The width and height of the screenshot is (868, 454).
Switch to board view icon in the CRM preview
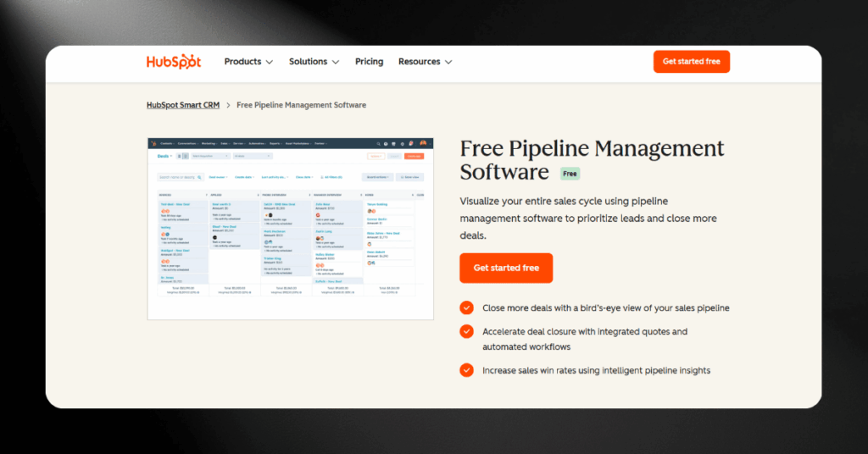(186, 156)
